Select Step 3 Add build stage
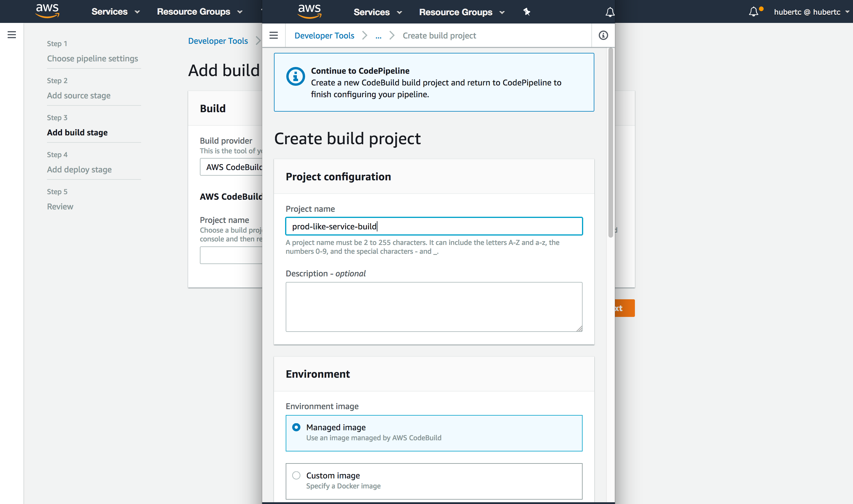This screenshot has width=853, height=504. click(x=77, y=132)
